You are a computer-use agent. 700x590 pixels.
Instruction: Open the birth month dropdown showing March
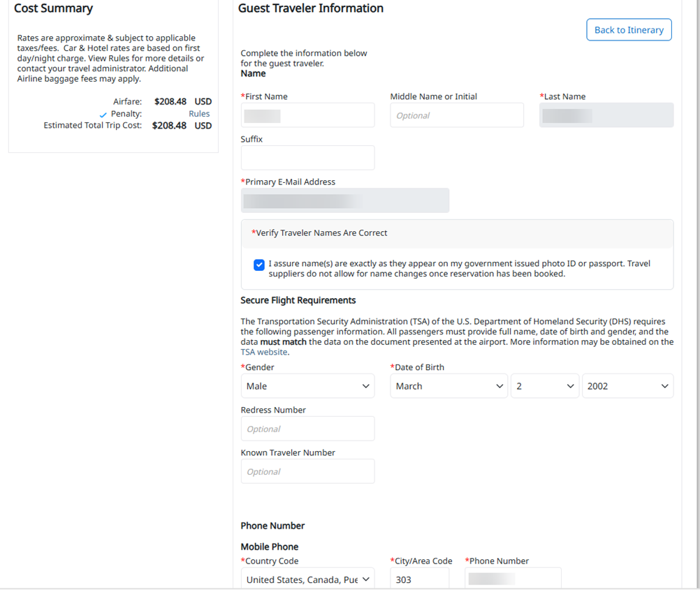click(x=448, y=386)
